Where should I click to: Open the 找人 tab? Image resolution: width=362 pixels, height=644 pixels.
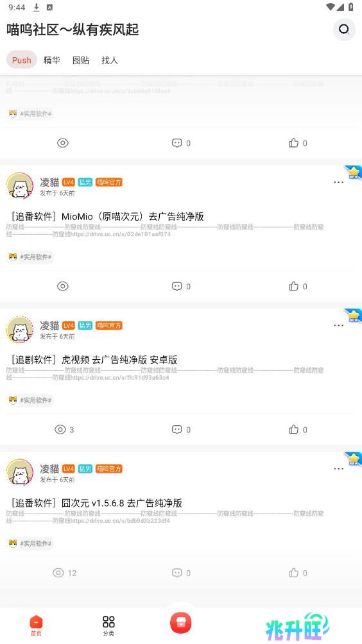click(x=109, y=60)
